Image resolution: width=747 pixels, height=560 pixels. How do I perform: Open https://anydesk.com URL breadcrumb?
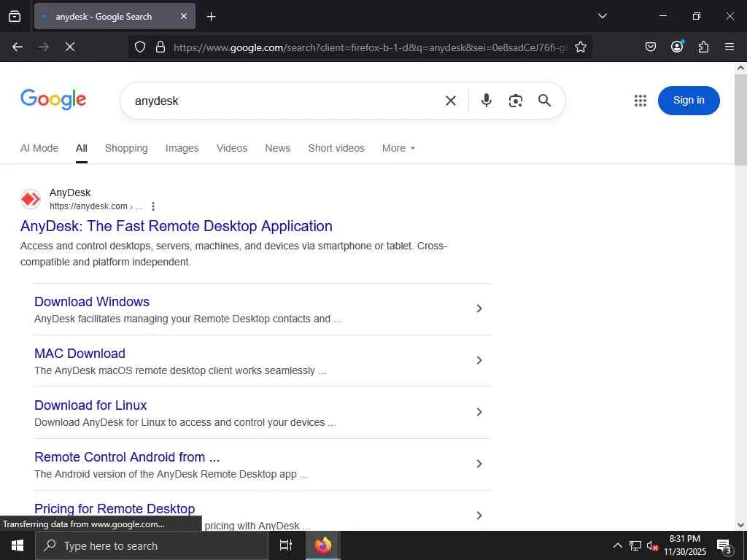96,206
